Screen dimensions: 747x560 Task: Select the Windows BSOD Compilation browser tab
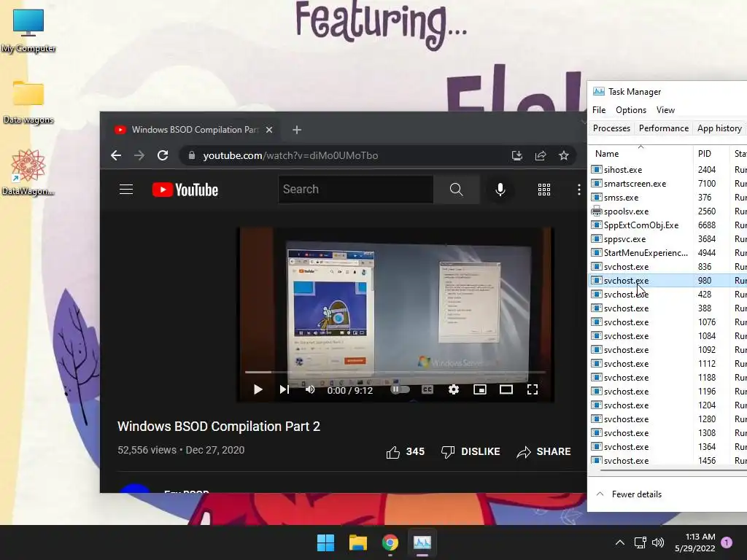(x=194, y=130)
